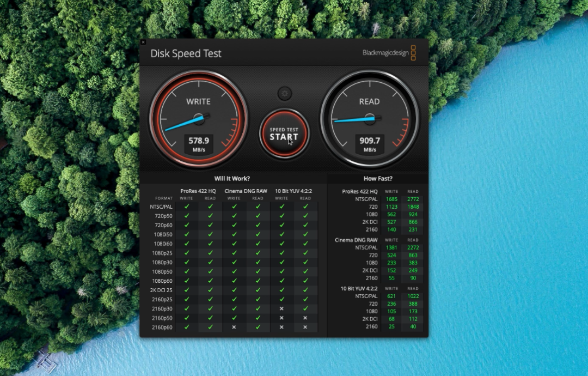Click the X mark for 2160p30 10 Bit YUV write
Viewport: 588px width, 376px height.
[x=281, y=308]
